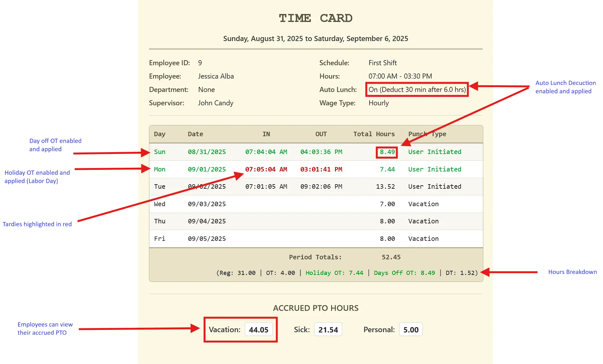Image resolution: width=603 pixels, height=364 pixels.
Task: Select the Auto Lunch deduction setting
Action: [x=416, y=89]
